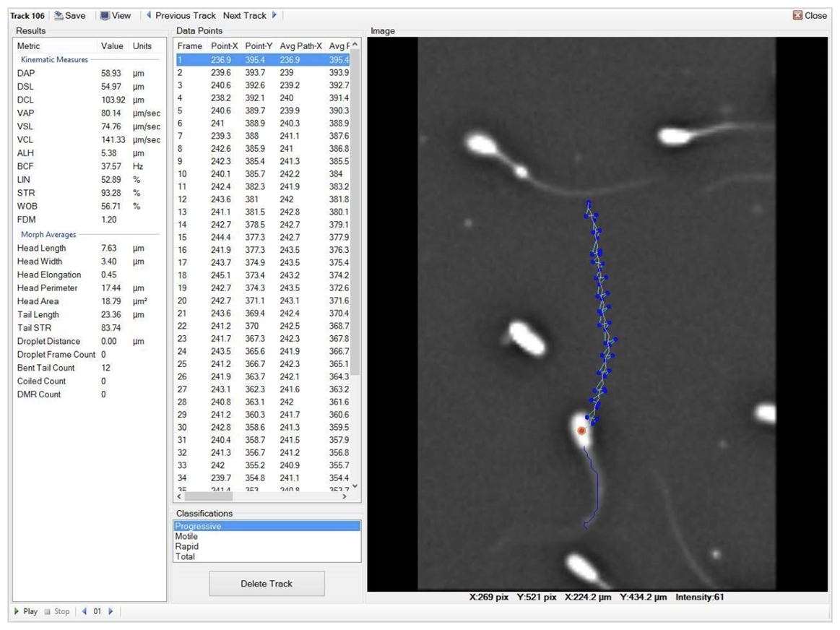840x630 pixels.
Task: Advance using Next Track arrow
Action: pyautogui.click(x=274, y=15)
